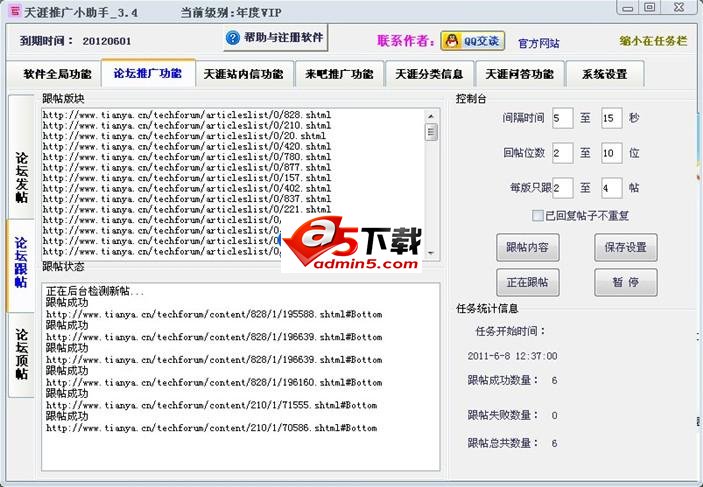Screen dimensions: 703x487
Task: Switch to 天涯问答功能 tab
Action: click(519, 74)
